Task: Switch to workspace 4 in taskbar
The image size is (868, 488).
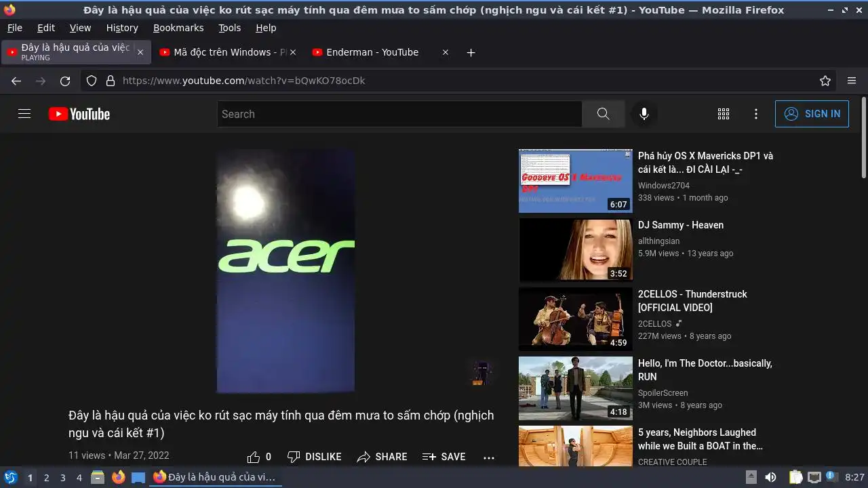Action: click(x=79, y=478)
